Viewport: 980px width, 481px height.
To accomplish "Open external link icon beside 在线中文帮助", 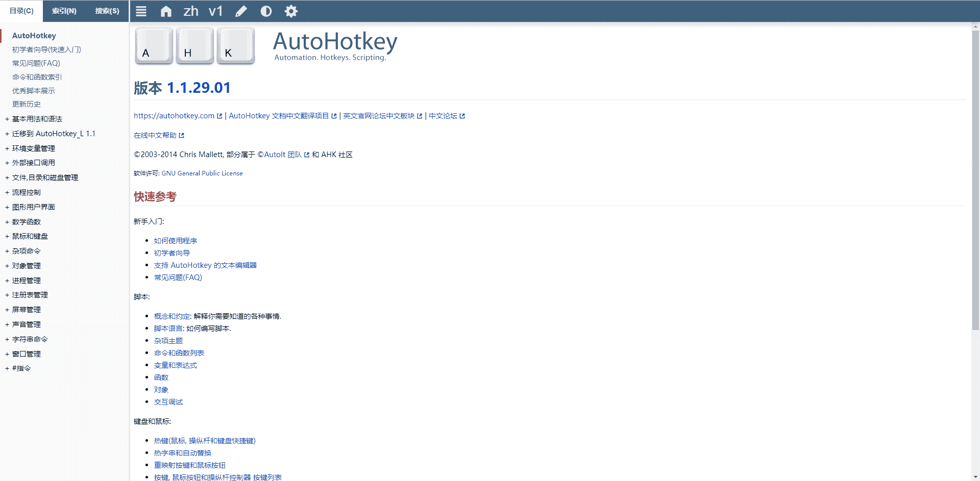I will 182,135.
